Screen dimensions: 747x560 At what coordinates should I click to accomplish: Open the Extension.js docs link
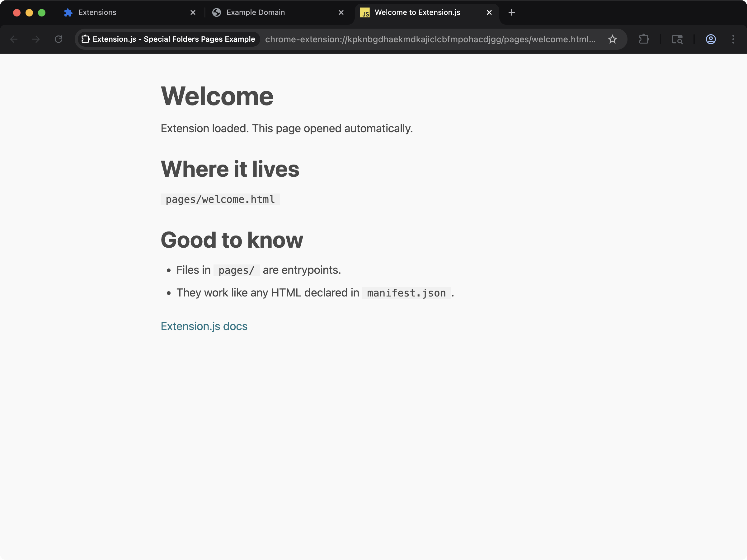[x=204, y=326]
